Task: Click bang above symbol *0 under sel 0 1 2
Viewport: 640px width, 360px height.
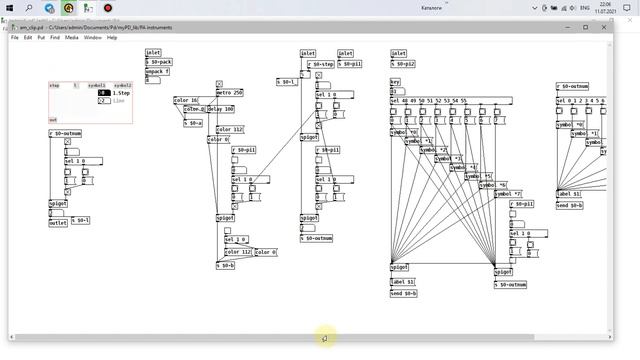Action: (559, 111)
